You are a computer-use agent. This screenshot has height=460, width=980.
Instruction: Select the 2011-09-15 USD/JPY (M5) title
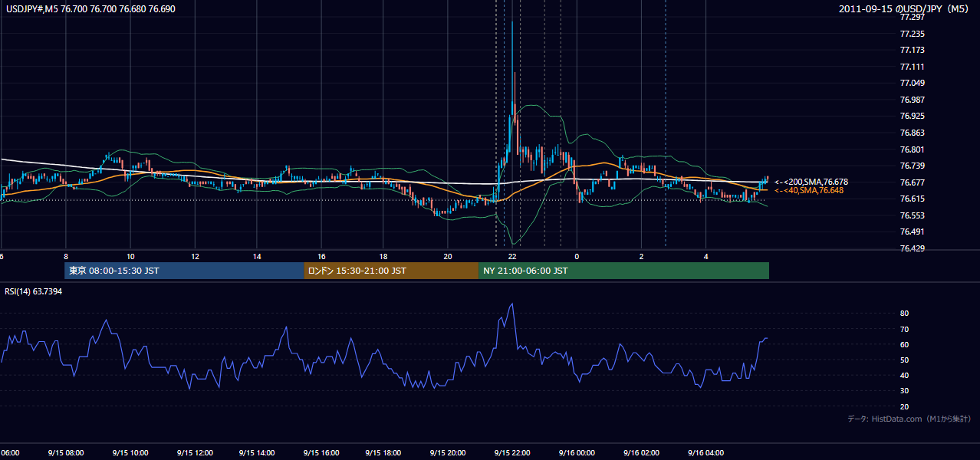(905, 9)
